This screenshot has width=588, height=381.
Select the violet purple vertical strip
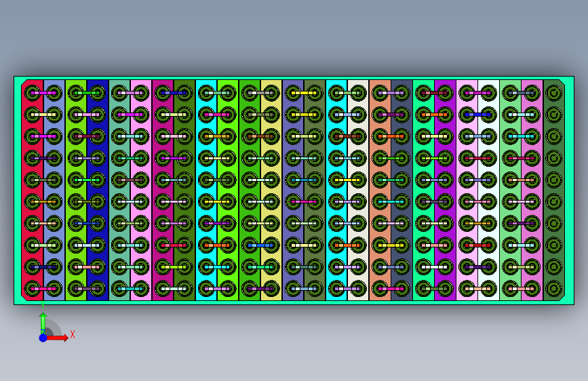[445, 190]
